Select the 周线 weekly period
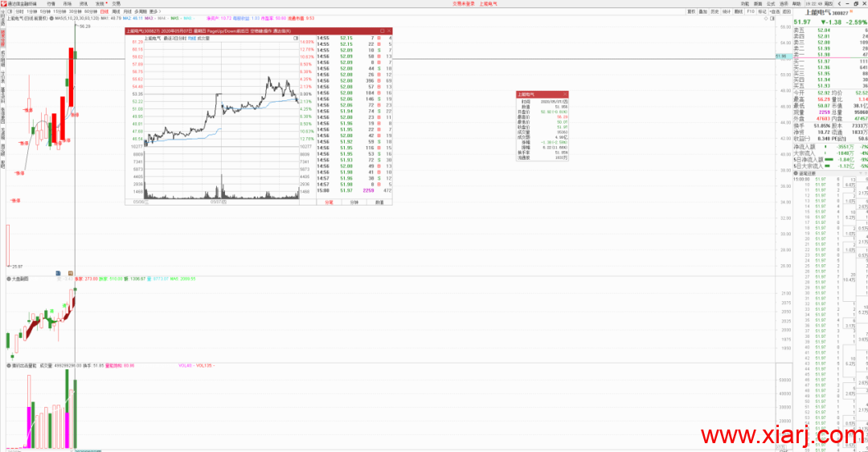This screenshot has width=868, height=452. pos(117,11)
